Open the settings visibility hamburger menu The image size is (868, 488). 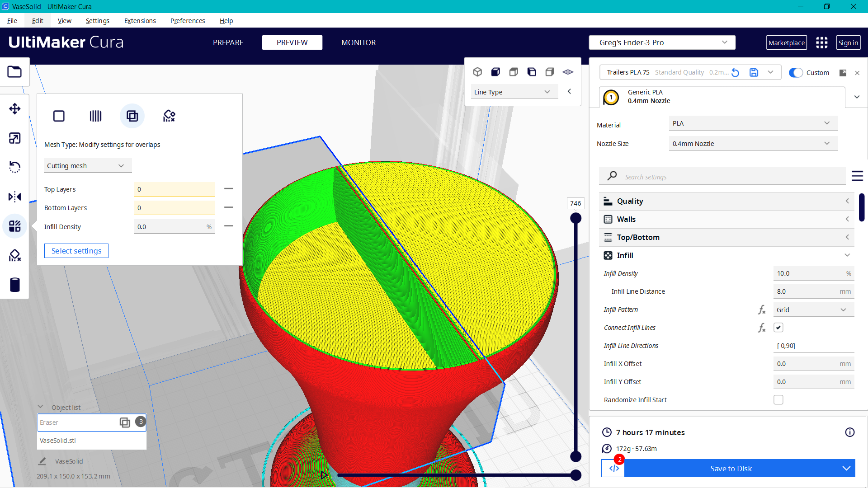coord(857,176)
